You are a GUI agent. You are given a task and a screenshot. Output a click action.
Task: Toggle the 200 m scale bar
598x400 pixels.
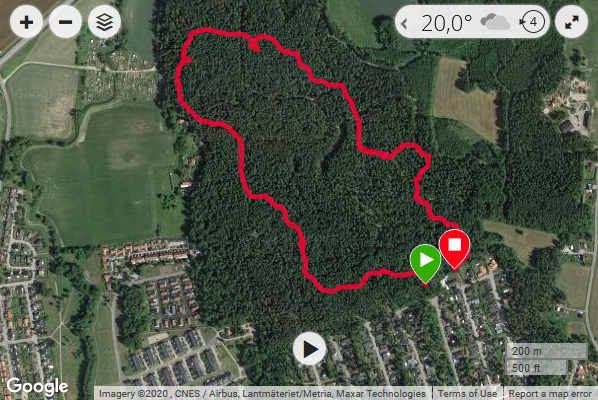tap(546, 351)
